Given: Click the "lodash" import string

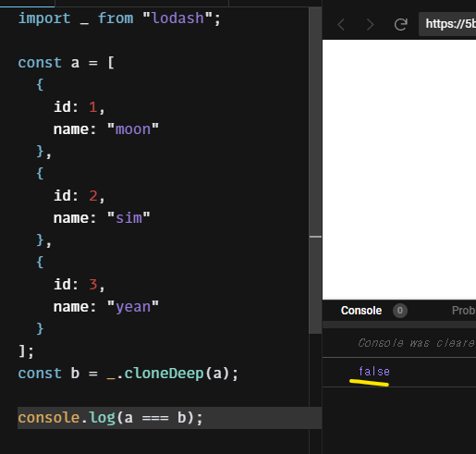Looking at the screenshot, I should (x=177, y=18).
